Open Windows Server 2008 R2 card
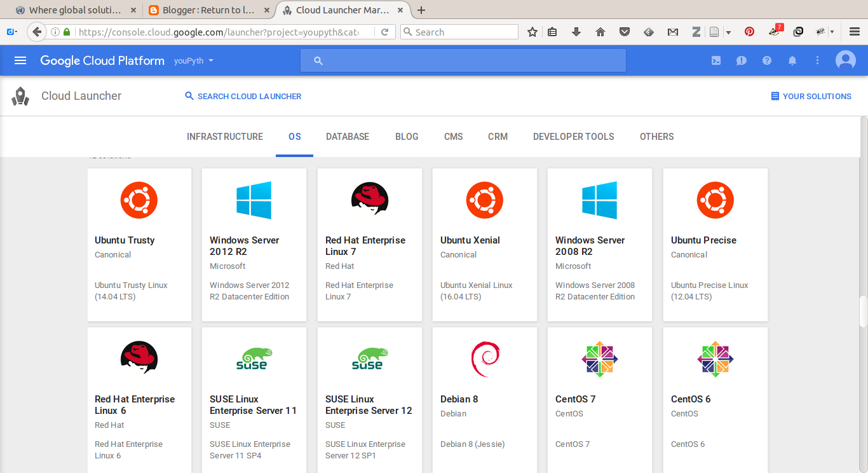868x473 pixels. 600,245
